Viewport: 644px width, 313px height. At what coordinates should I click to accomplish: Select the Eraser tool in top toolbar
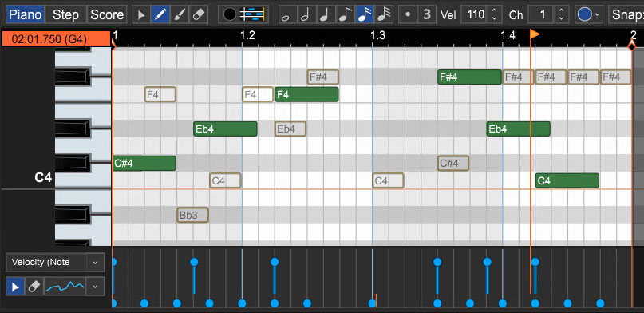(x=198, y=15)
